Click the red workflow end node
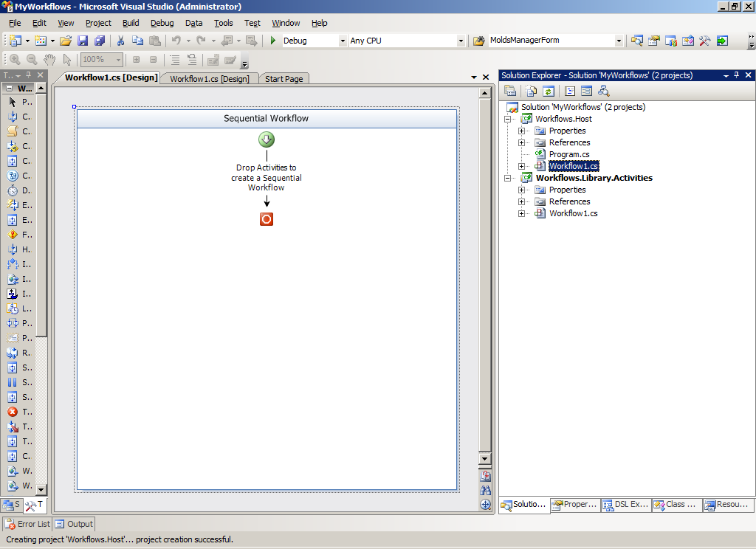756x549 pixels. (267, 219)
